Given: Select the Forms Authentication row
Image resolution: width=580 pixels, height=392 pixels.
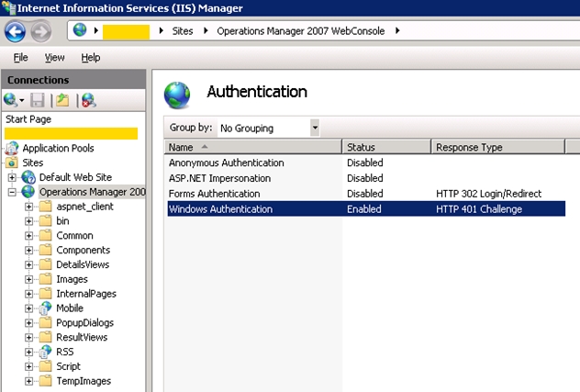Looking at the screenshot, I should coord(366,194).
